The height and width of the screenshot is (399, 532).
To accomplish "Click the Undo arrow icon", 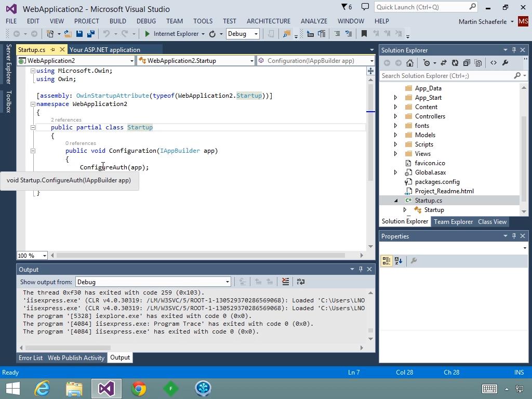I will [107, 34].
